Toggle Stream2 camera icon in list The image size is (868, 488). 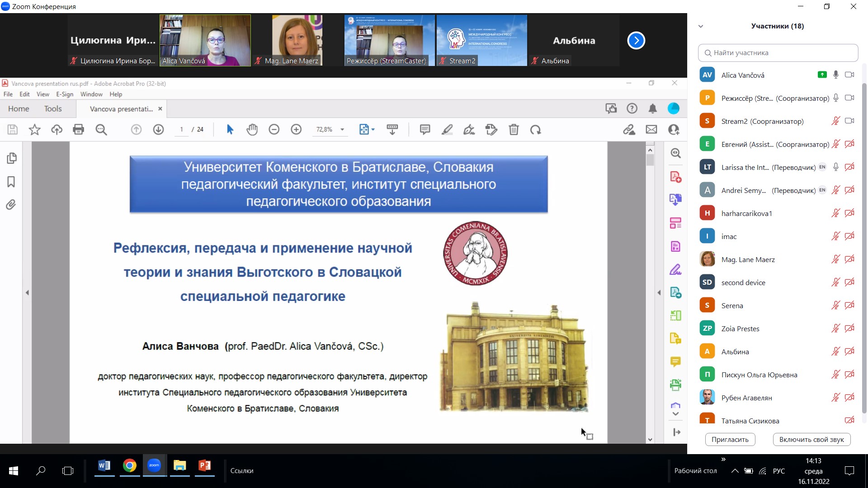(849, 121)
